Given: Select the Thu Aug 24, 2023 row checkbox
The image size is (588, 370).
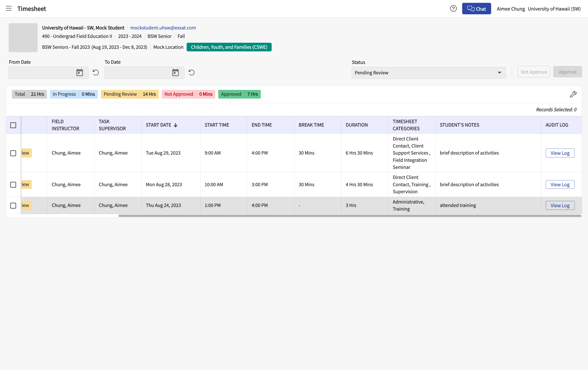Looking at the screenshot, I should coord(13,206).
